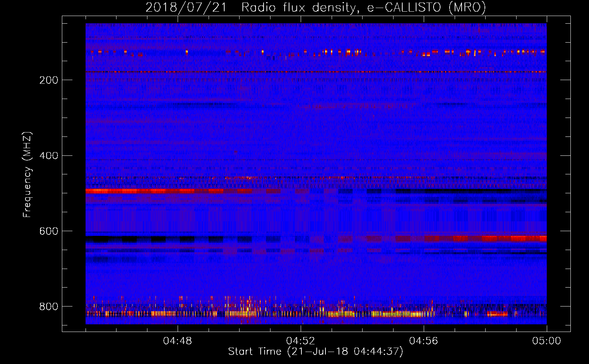The width and height of the screenshot is (589, 364).
Task: Select the '400' frequency axis label
Action: 49,156
